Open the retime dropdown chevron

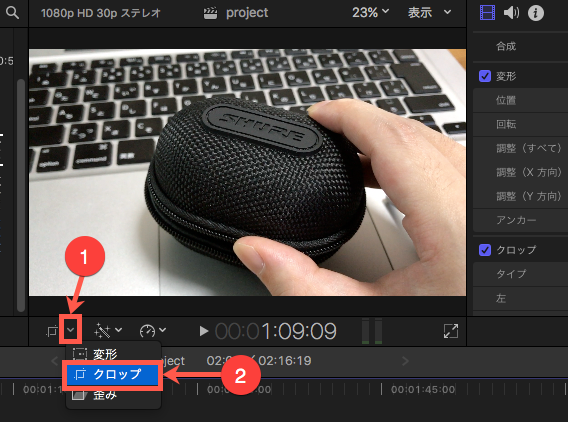click(162, 330)
